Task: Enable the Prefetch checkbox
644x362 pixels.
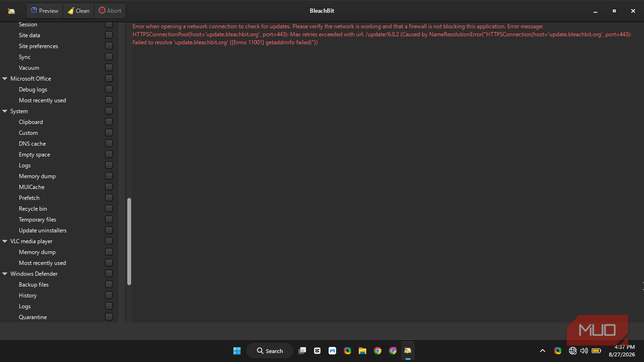Action: pos(109,198)
